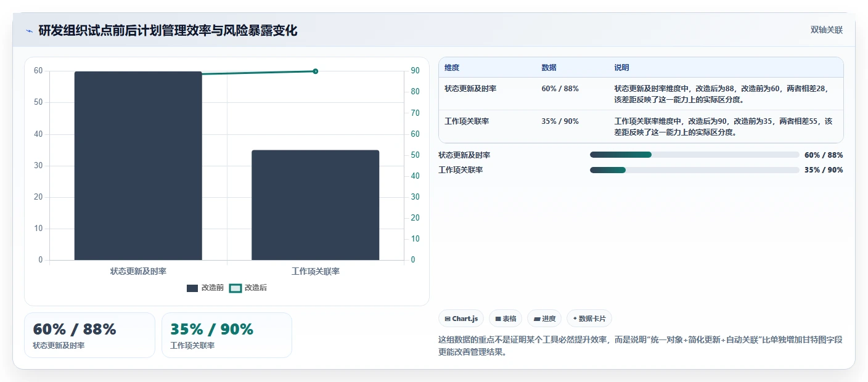
Task: Select the 数据卡片 tag
Action: [x=589, y=319]
